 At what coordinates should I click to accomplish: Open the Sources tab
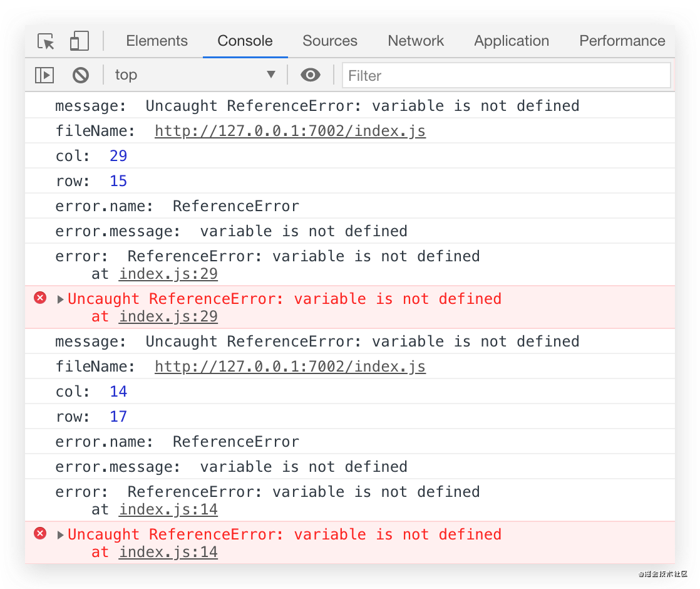[x=329, y=41]
